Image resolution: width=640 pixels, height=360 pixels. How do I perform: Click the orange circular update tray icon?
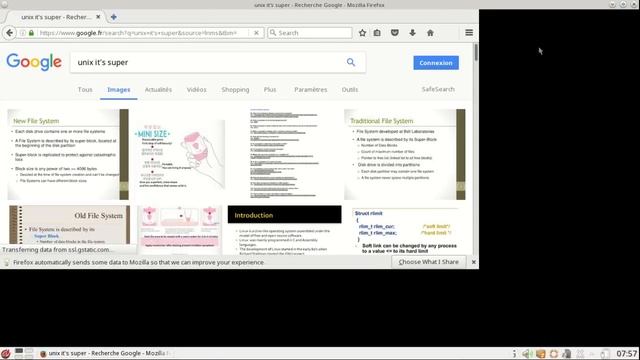tap(553, 354)
